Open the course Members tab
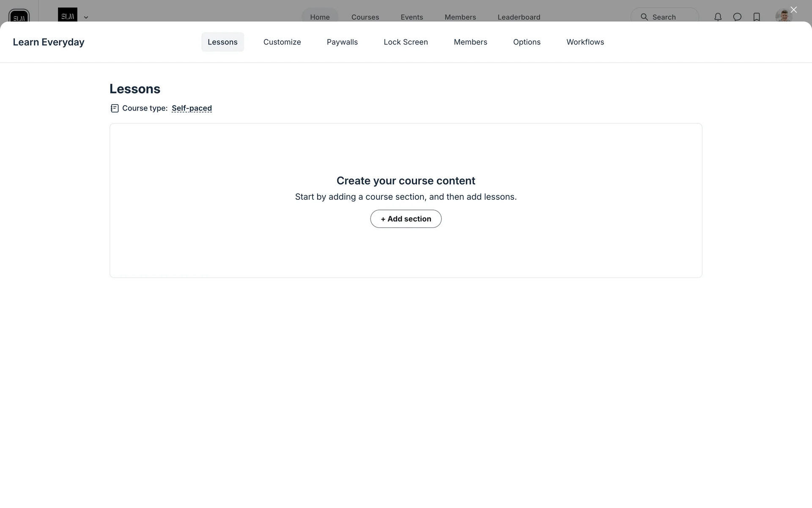The width and height of the screenshot is (812, 508). point(470,42)
